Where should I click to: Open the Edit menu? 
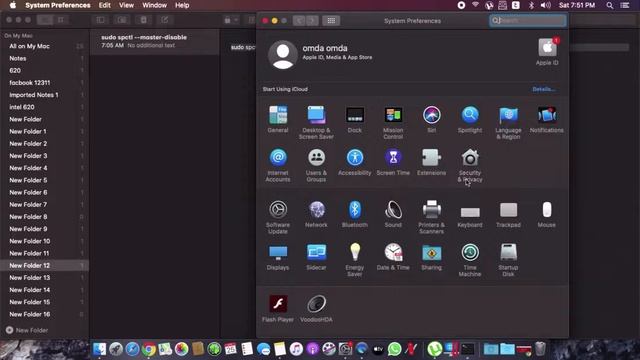pyautogui.click(x=104, y=5)
